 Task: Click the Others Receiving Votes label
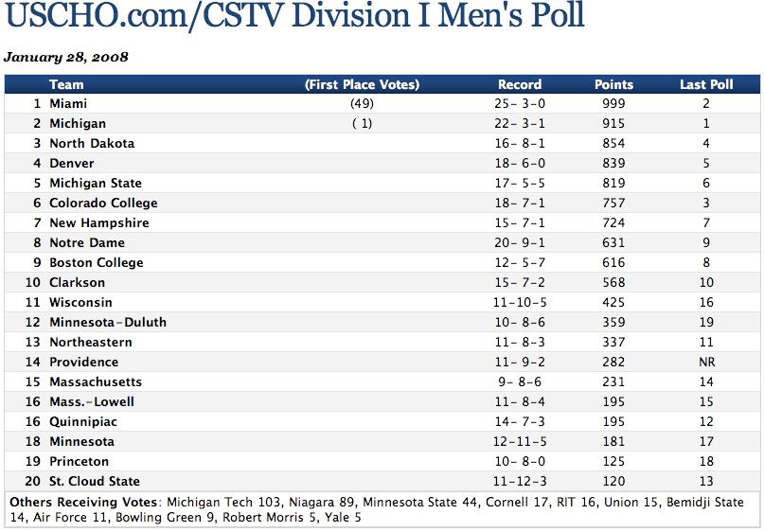(x=83, y=502)
